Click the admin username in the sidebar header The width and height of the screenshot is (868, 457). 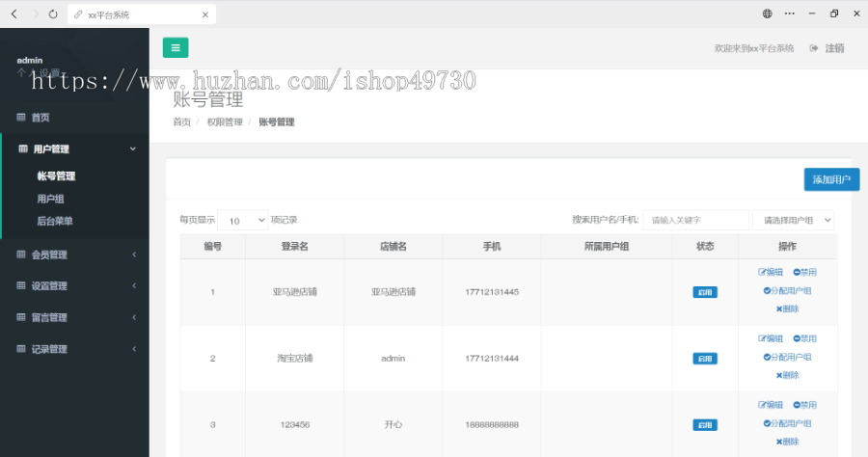point(30,61)
